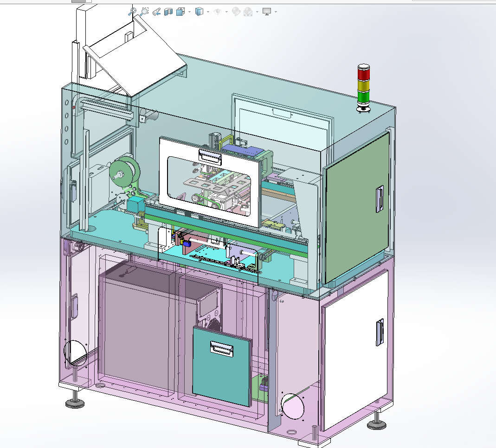Select the green tape reel inside the enclosure
The height and width of the screenshot is (448, 496).
125,173
